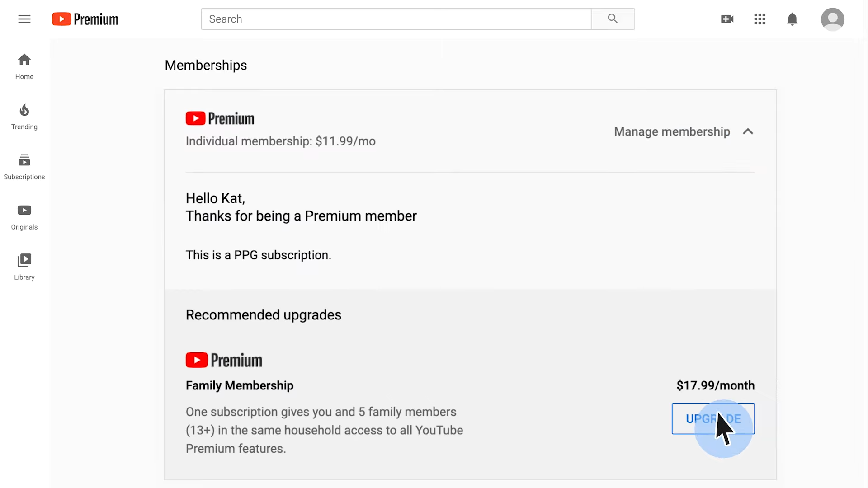Open Subscriptions in the sidebar
The image size is (868, 488).
(24, 167)
